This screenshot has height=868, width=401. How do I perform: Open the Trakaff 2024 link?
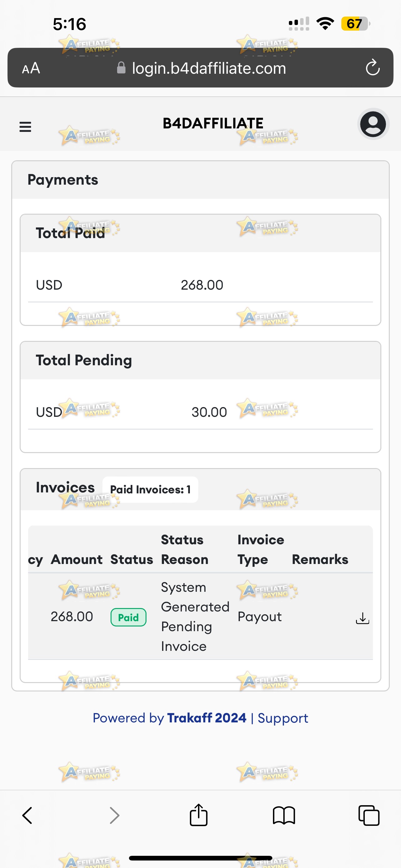click(x=207, y=718)
